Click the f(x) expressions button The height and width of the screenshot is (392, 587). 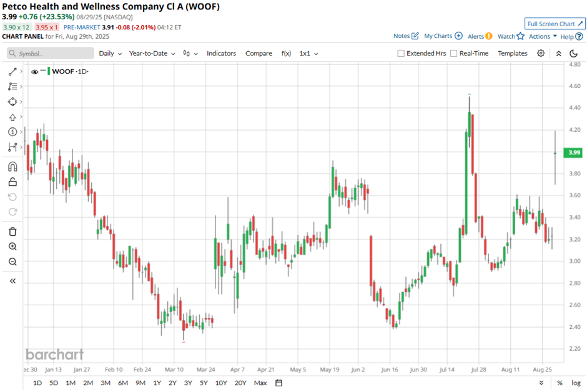pos(286,54)
